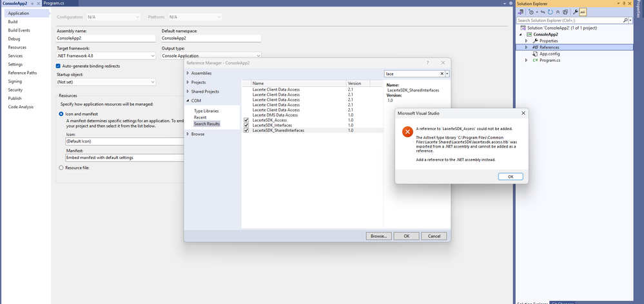Select Recent under COM
The image size is (644, 304).
coord(200,117)
